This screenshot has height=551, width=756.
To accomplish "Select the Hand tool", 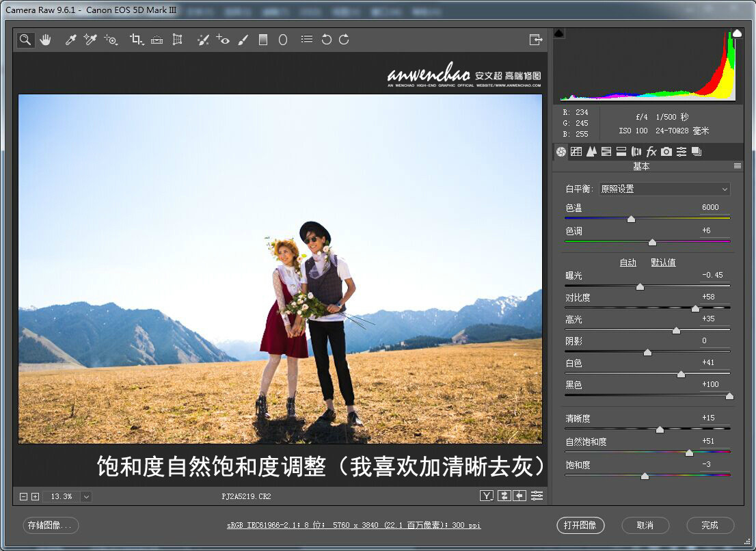I will (45, 40).
